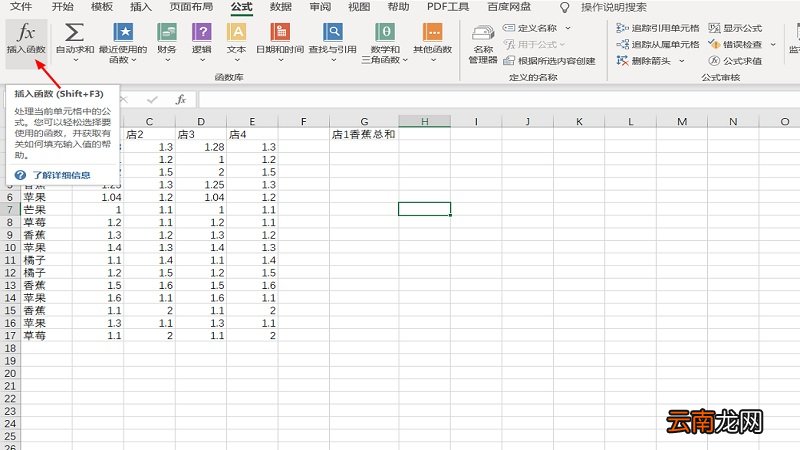The height and width of the screenshot is (450, 800).
Task: Switch to the 页面布局 Page Layout tab
Action: pyautogui.click(x=191, y=7)
